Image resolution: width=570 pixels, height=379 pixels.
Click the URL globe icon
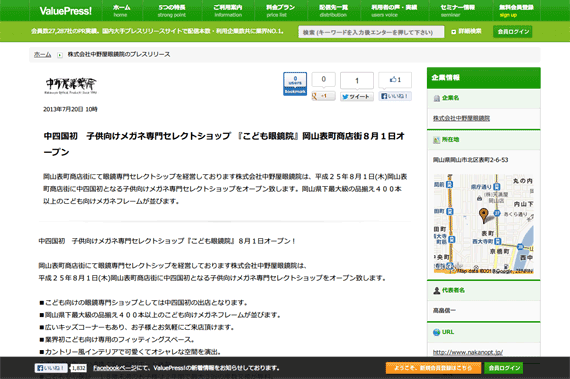(437, 332)
